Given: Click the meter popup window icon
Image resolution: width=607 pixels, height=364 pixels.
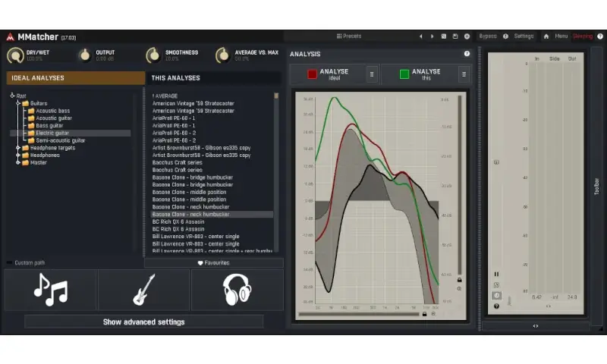Looking at the screenshot, I should (496, 284).
